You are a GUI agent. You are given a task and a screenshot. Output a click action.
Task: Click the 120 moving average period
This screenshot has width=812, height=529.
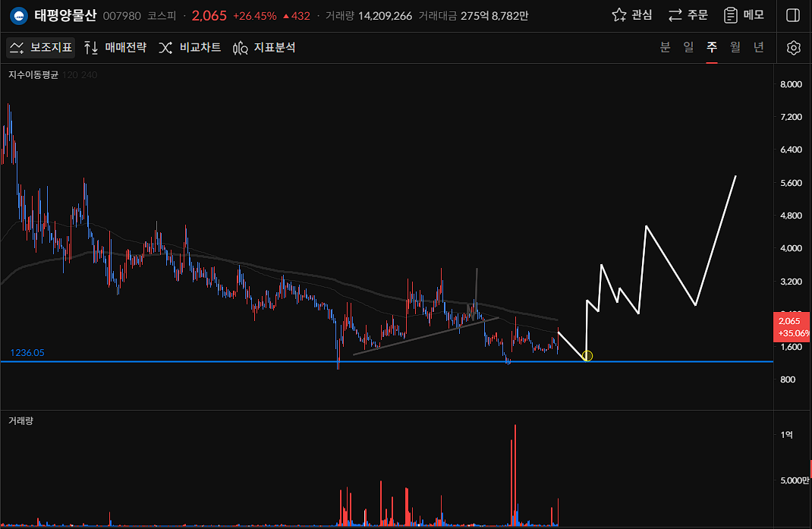pyautogui.click(x=70, y=75)
